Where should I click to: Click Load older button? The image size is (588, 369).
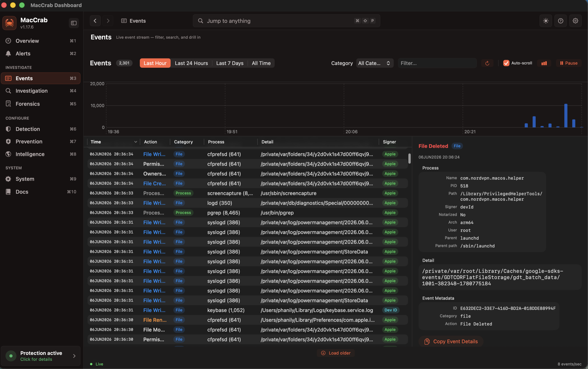coord(336,353)
